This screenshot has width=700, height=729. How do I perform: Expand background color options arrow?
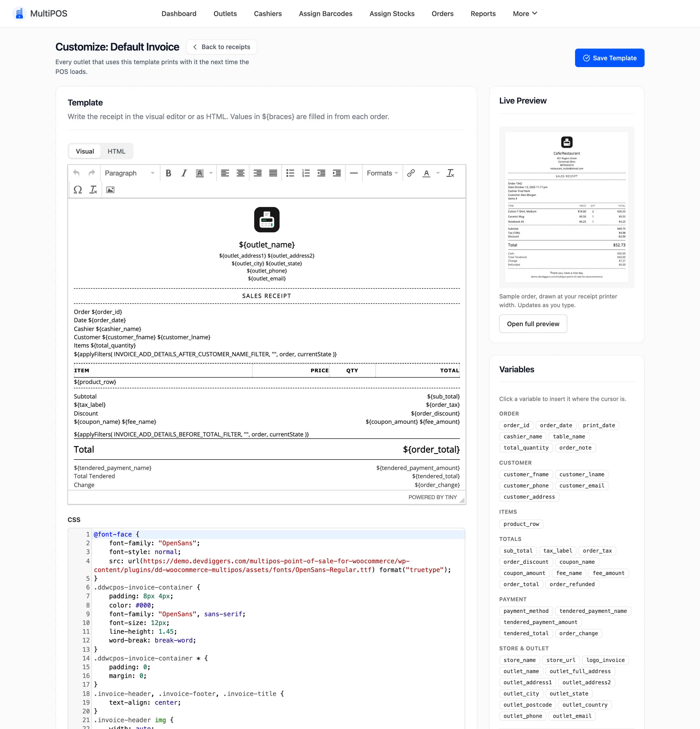211,173
